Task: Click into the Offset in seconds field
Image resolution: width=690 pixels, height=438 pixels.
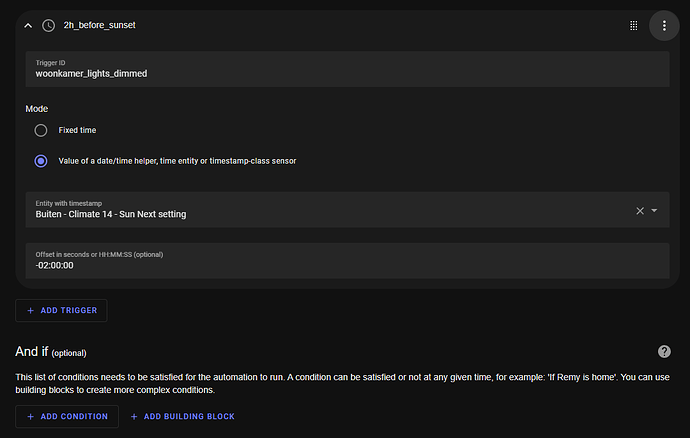Action: [x=346, y=265]
